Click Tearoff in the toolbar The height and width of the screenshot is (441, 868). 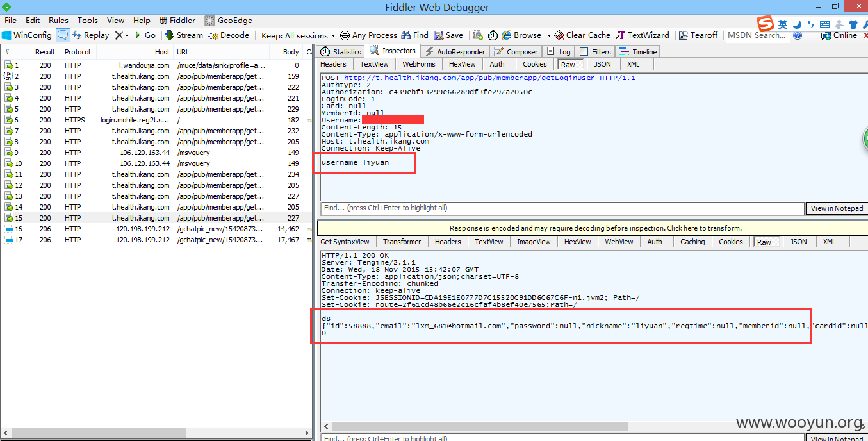pos(698,35)
